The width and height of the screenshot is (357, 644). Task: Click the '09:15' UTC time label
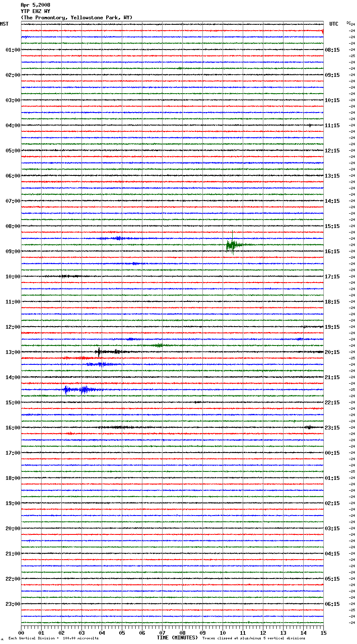(x=332, y=75)
